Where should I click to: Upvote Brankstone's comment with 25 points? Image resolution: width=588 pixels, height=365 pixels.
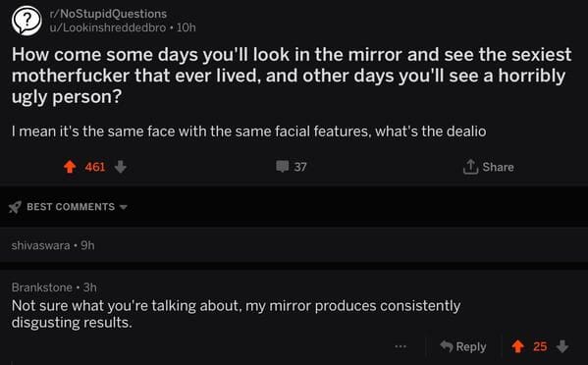(x=518, y=346)
